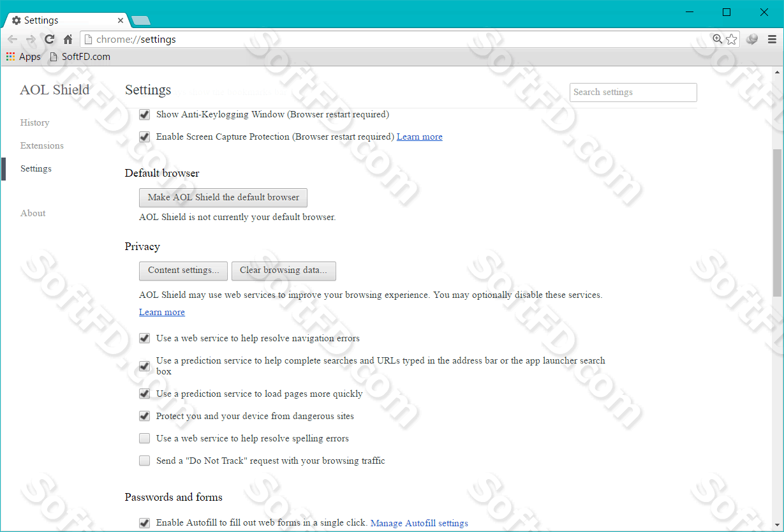Minimize the browser window

(x=689, y=12)
